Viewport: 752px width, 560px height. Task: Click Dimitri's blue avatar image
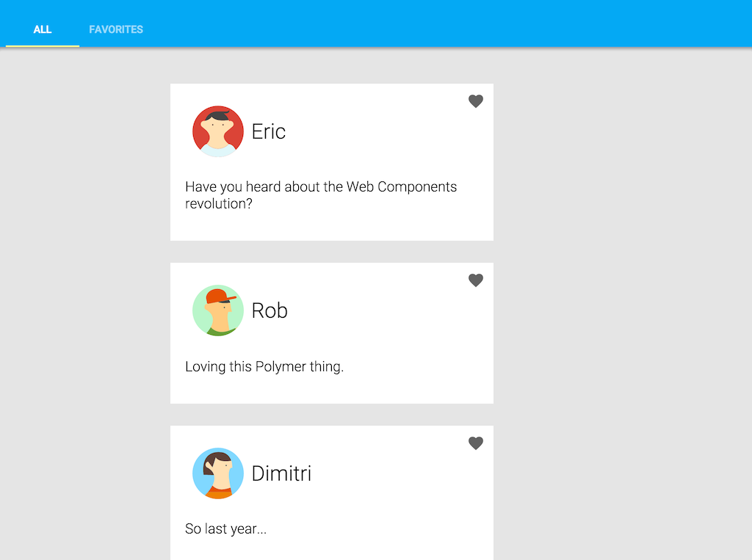(x=217, y=473)
